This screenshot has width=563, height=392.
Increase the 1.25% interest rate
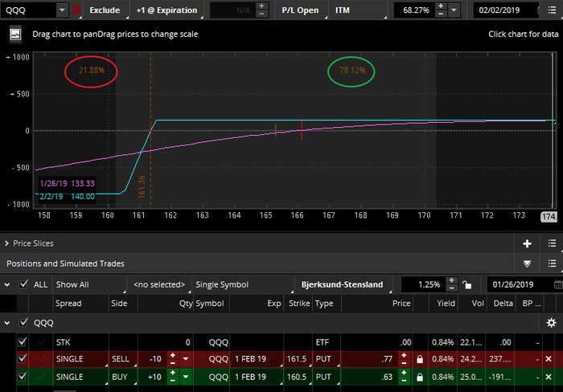[x=452, y=281]
